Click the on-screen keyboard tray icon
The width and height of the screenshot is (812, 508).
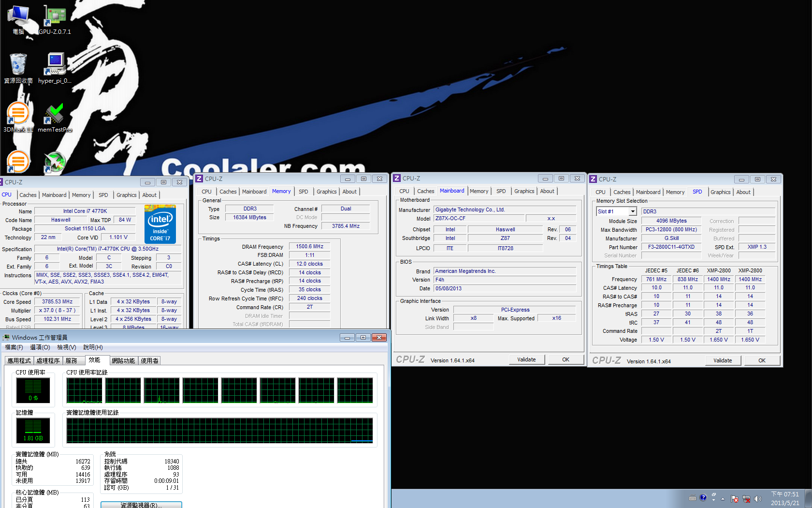pos(692,498)
